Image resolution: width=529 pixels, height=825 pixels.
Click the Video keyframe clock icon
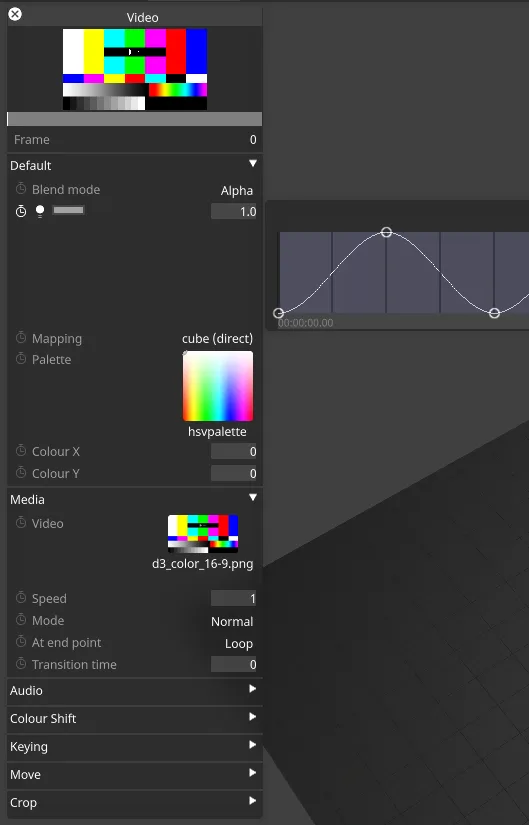(x=21, y=522)
